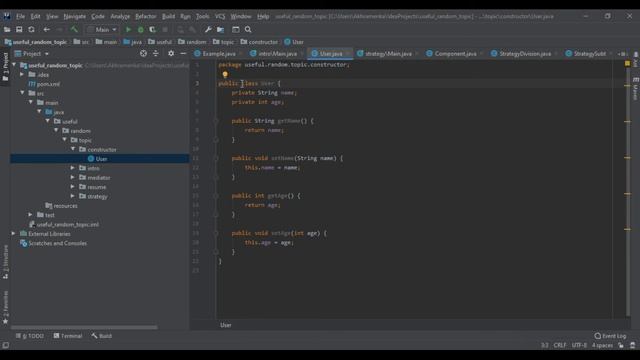Select the resources folder
The width and height of the screenshot is (640, 360).
[x=61, y=205]
